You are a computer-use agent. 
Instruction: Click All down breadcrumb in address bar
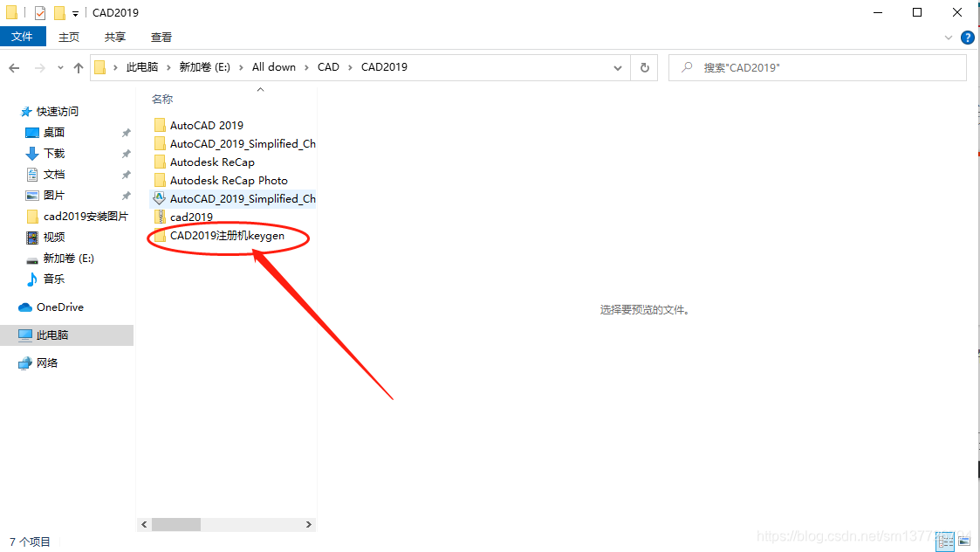pyautogui.click(x=274, y=67)
